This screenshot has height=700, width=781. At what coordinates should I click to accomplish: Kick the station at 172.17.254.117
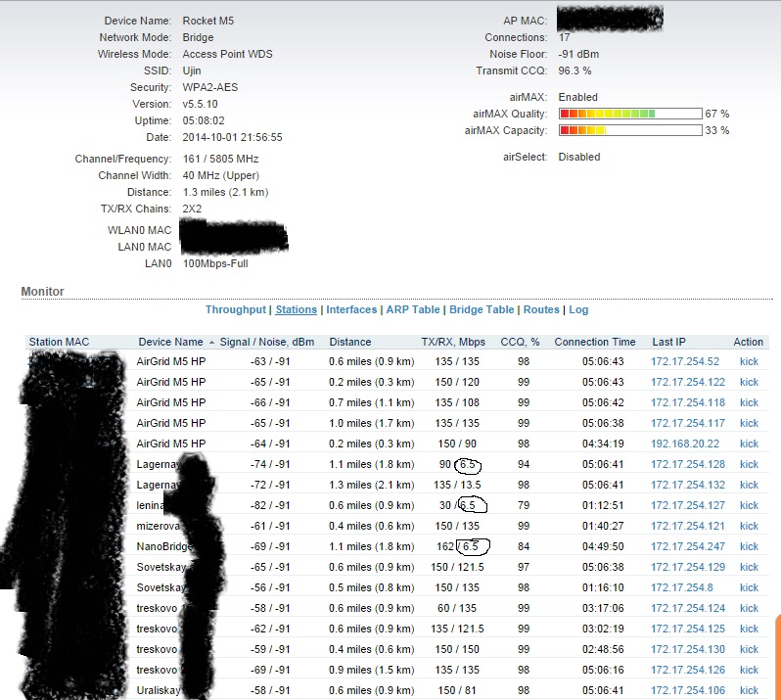point(749,423)
